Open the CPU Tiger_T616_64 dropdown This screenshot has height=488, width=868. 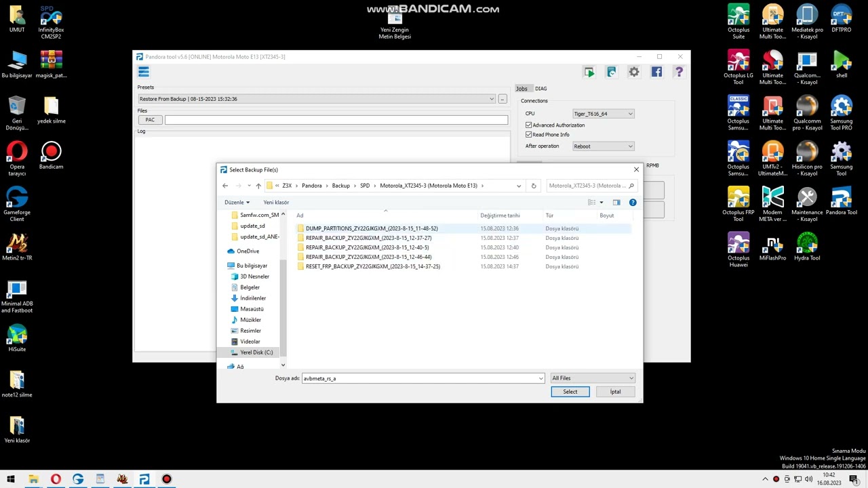(x=603, y=114)
